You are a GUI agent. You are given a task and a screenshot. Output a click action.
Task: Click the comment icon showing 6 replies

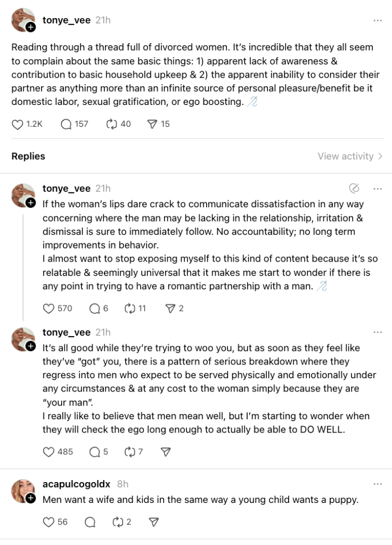point(95,308)
